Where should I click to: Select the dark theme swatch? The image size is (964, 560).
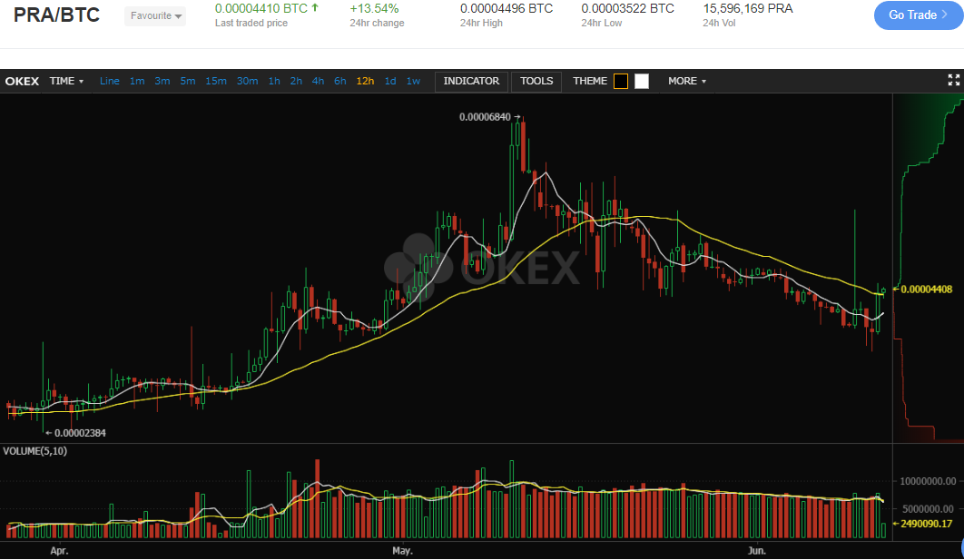(x=621, y=82)
